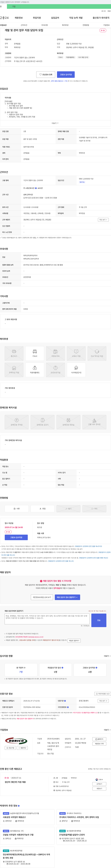The height and width of the screenshot is (868, 111).
Task: Click the 장애인용 승강기 facility icon
Action: coord(43,422)
